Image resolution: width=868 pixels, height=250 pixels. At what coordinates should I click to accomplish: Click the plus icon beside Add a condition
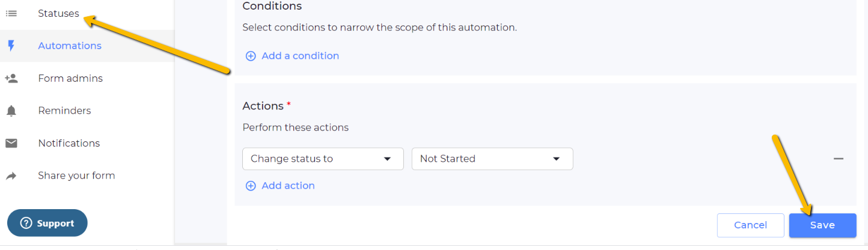point(251,56)
